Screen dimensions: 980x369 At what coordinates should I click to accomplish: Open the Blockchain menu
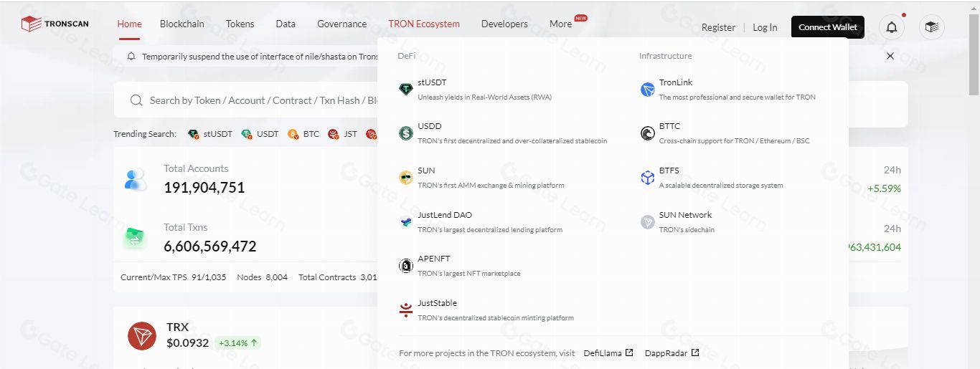pos(182,24)
